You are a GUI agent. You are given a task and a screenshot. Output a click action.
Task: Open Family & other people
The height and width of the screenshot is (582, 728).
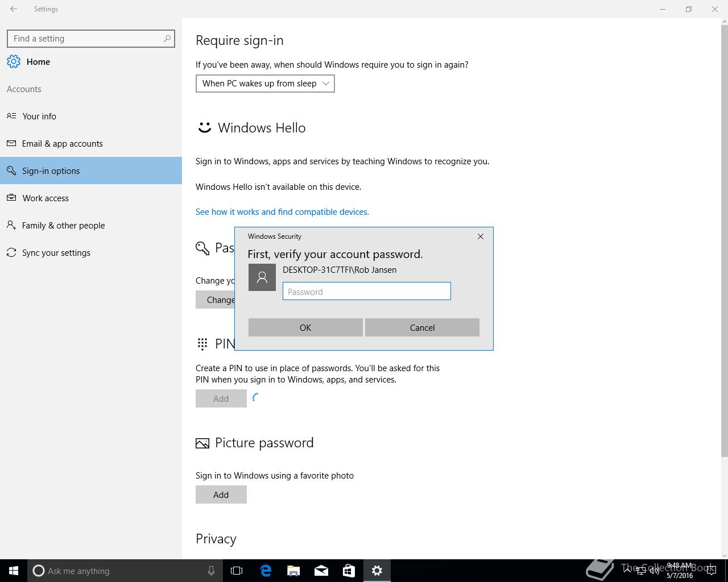[x=91, y=225]
